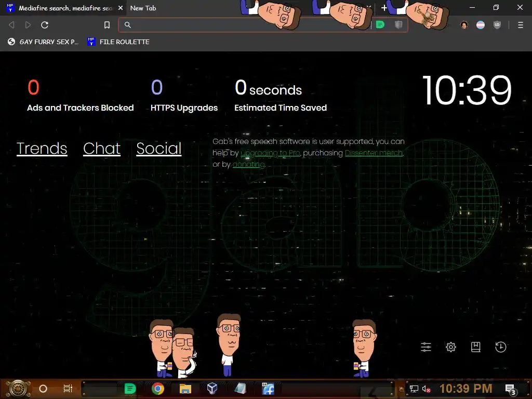Open the browser hamburger menu
This screenshot has width=532, height=399.
point(521,25)
